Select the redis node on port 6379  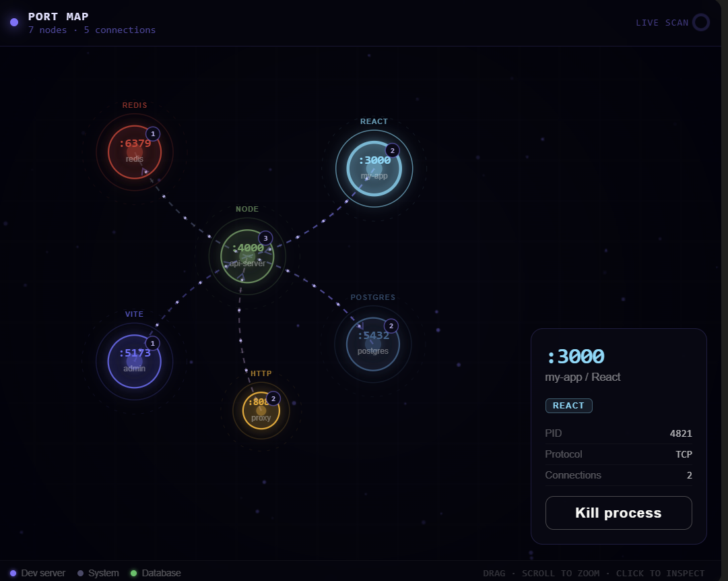tap(134, 152)
